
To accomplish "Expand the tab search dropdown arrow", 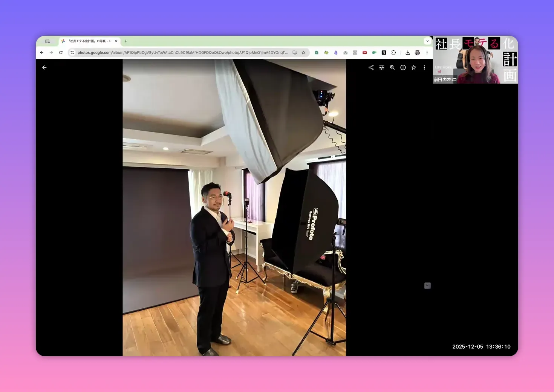I will click(427, 41).
